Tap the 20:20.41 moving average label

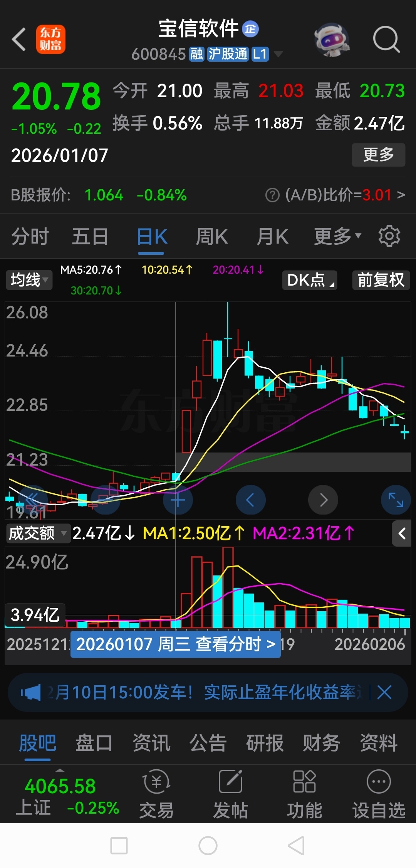pos(238,270)
